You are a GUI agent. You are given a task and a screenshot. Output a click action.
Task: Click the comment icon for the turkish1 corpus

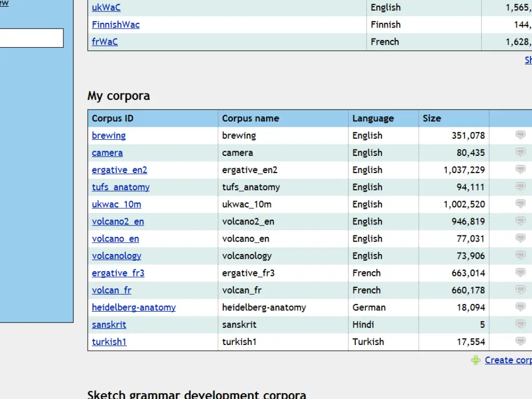coord(520,341)
